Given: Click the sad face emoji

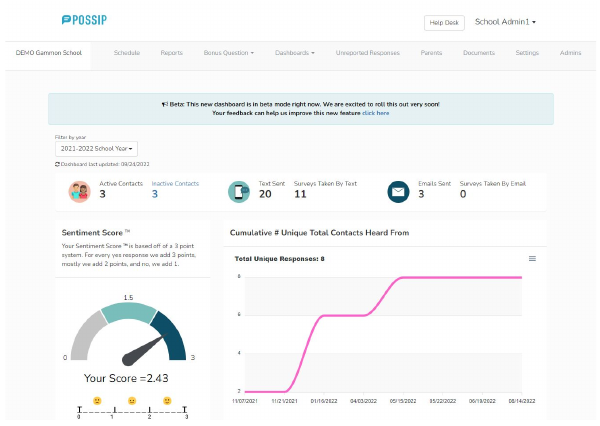Looking at the screenshot, I should click(97, 401).
